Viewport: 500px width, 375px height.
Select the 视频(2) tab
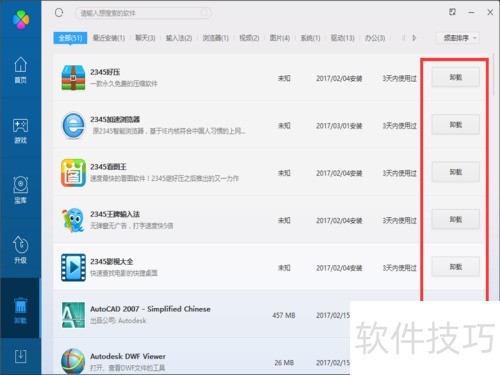click(x=249, y=38)
